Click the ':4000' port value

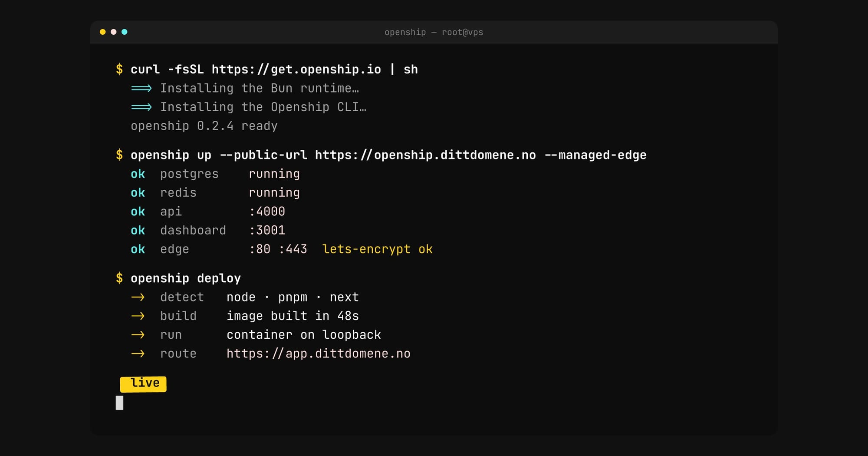[x=267, y=211]
